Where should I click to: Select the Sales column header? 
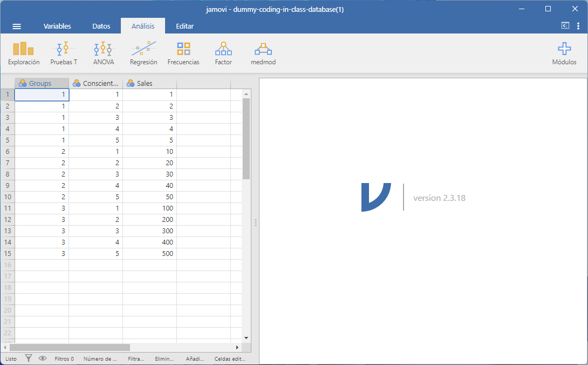click(x=149, y=83)
